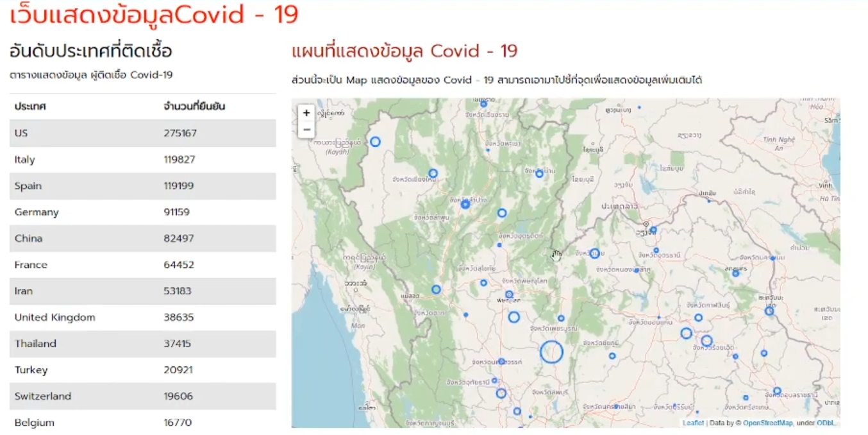Click the confirmed count 19606

click(x=178, y=396)
